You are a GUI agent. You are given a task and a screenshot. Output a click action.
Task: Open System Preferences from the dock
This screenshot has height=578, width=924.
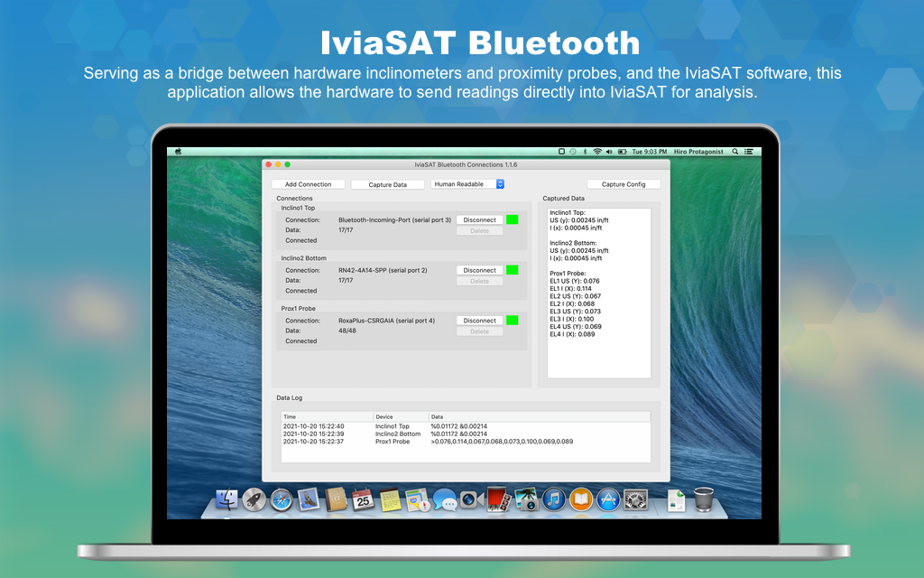pyautogui.click(x=636, y=499)
